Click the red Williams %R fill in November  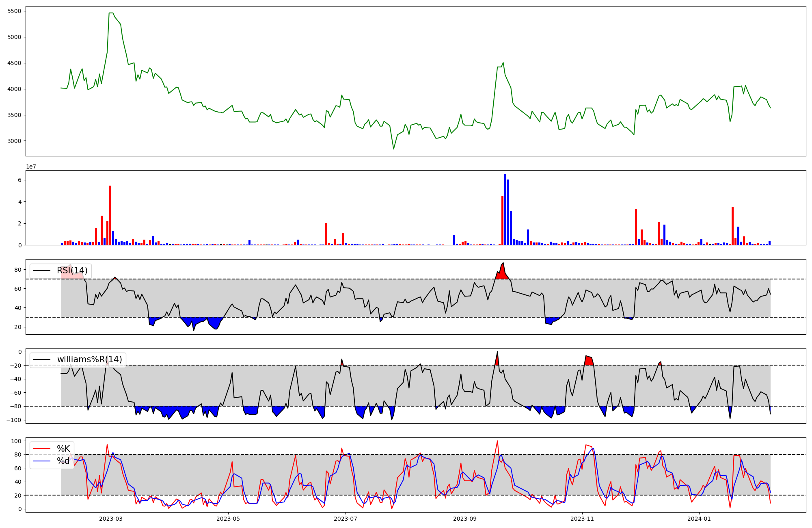coord(588,360)
